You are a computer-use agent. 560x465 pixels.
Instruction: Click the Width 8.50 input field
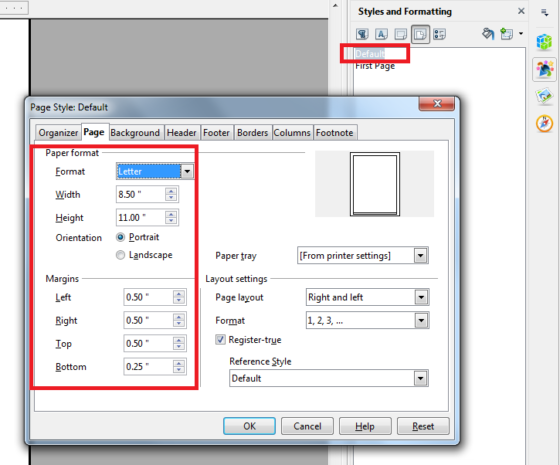point(141,195)
